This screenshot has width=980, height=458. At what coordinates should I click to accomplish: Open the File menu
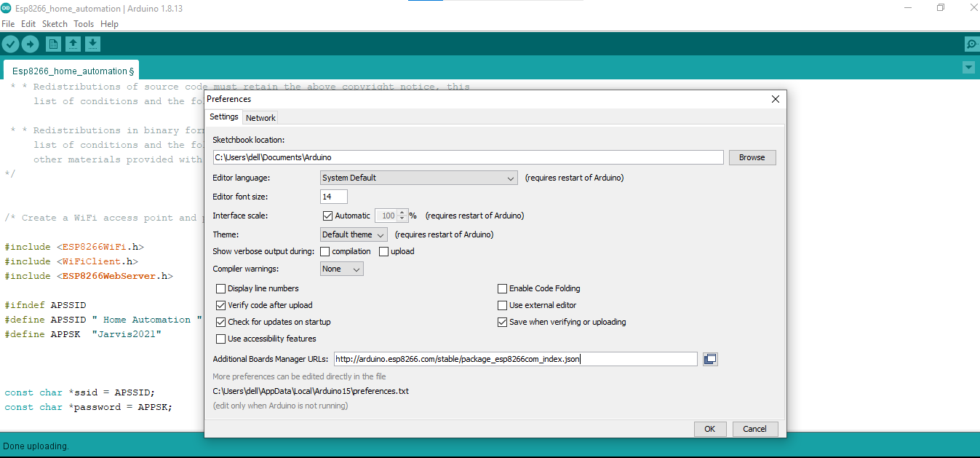[8, 24]
